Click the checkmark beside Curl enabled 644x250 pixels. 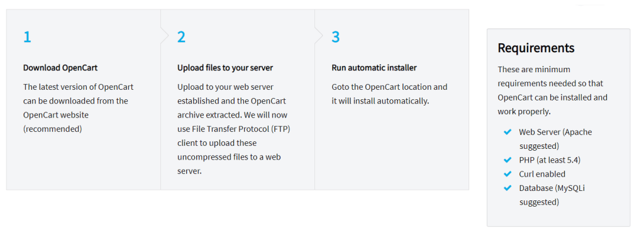(508, 173)
